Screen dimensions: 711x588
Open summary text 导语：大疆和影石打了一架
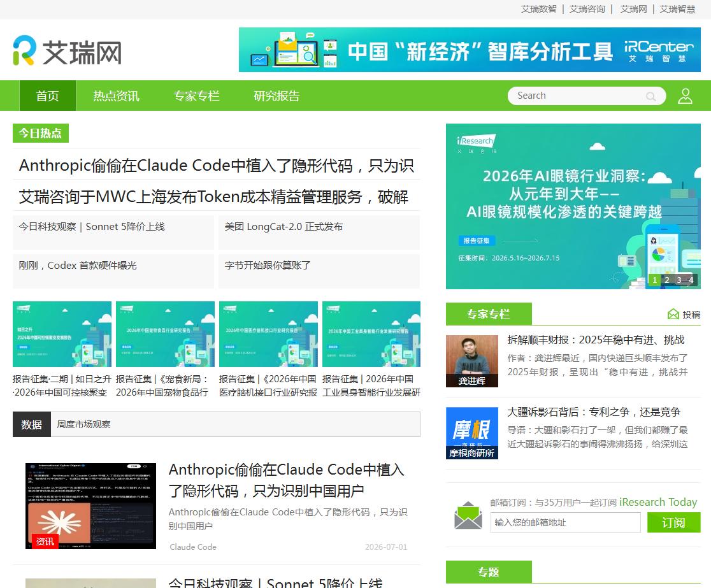598,437
